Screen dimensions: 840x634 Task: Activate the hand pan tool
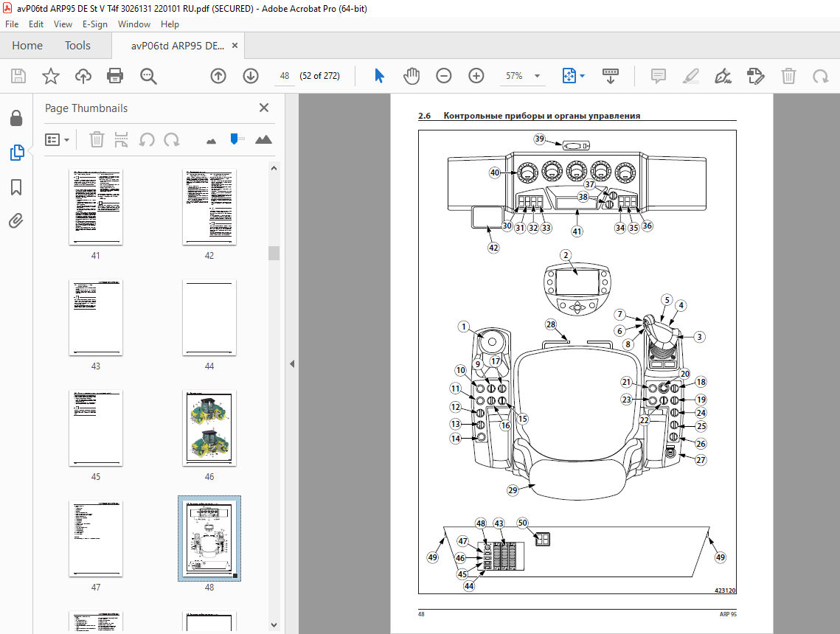(x=412, y=76)
